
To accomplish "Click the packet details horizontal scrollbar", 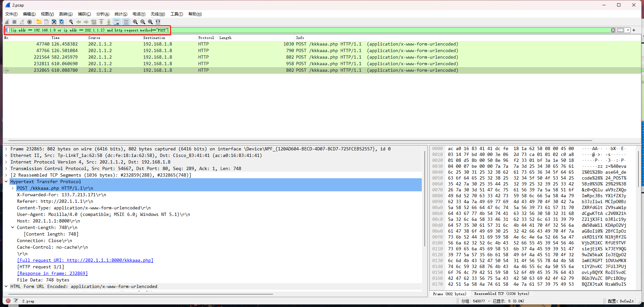I will tap(141, 294).
